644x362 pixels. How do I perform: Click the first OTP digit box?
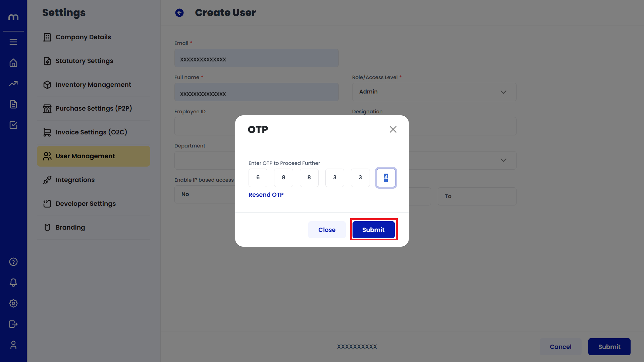[x=258, y=178]
